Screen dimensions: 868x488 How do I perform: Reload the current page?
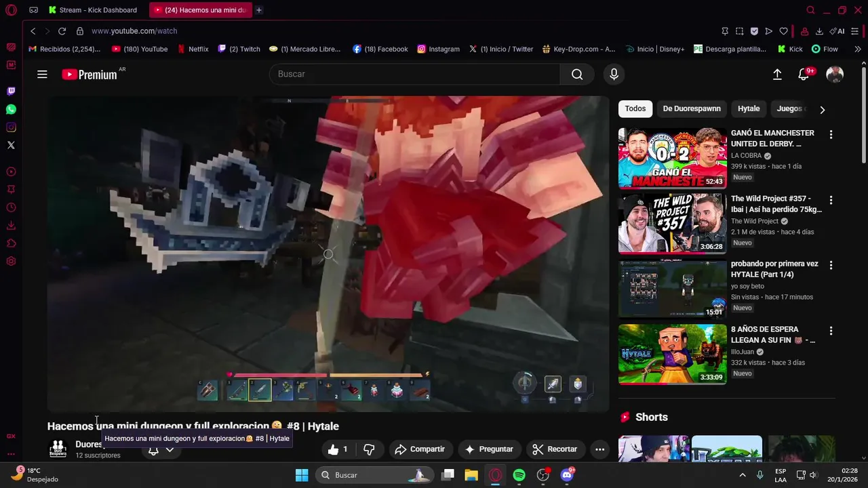coord(62,31)
